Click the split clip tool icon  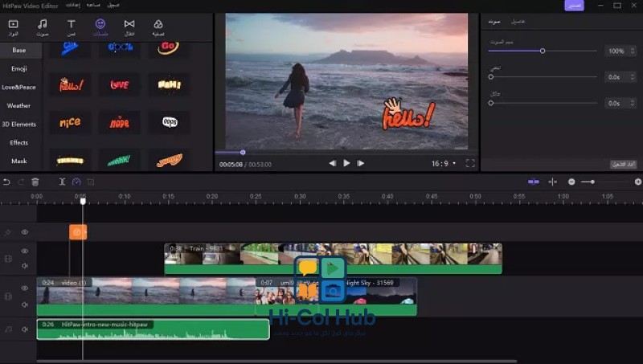coord(63,182)
